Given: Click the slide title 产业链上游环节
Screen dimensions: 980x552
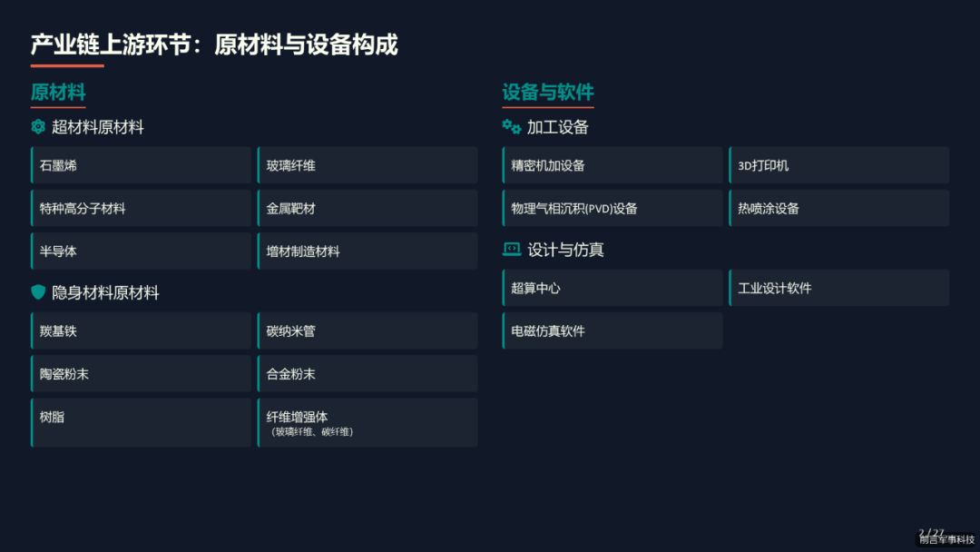Looking at the screenshot, I should tap(111, 44).
